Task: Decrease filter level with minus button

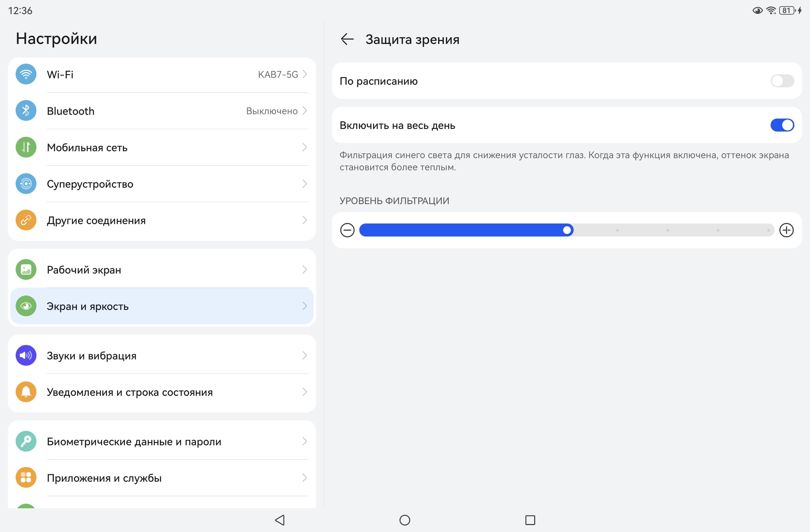Action: [x=347, y=230]
